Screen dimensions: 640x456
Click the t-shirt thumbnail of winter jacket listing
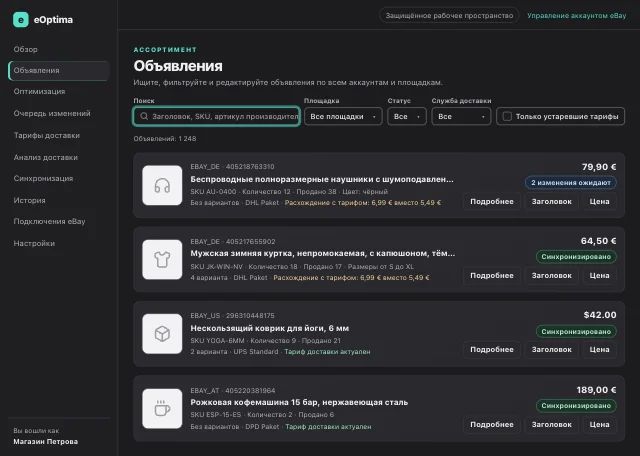(x=162, y=260)
